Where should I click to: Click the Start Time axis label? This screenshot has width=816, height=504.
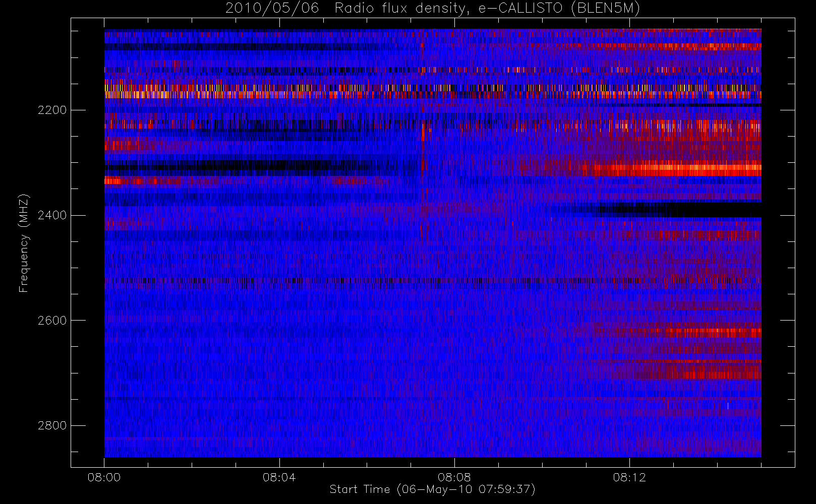[x=432, y=489]
